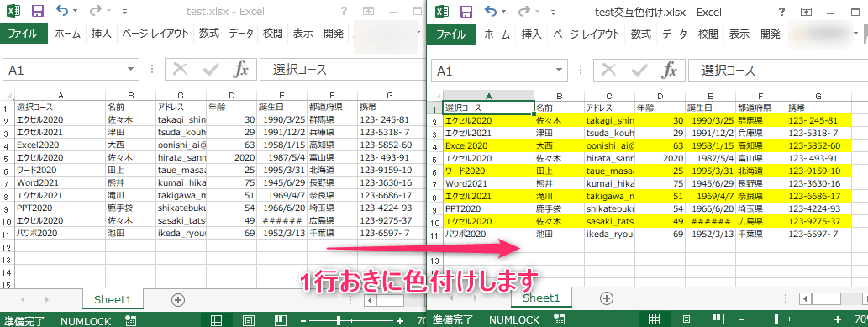Switch to Normal view in right window
868x327 pixels.
(655, 319)
